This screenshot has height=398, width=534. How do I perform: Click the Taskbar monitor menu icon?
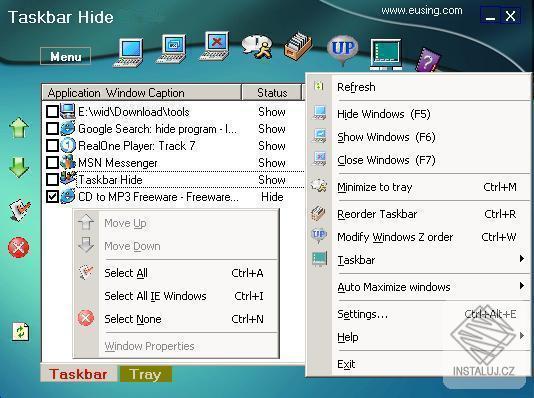coord(319,259)
